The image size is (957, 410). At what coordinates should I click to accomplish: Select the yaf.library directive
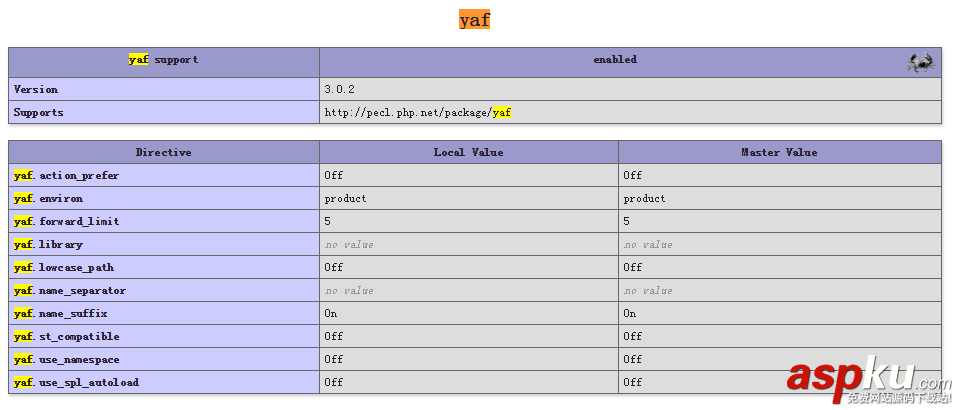[x=49, y=245]
